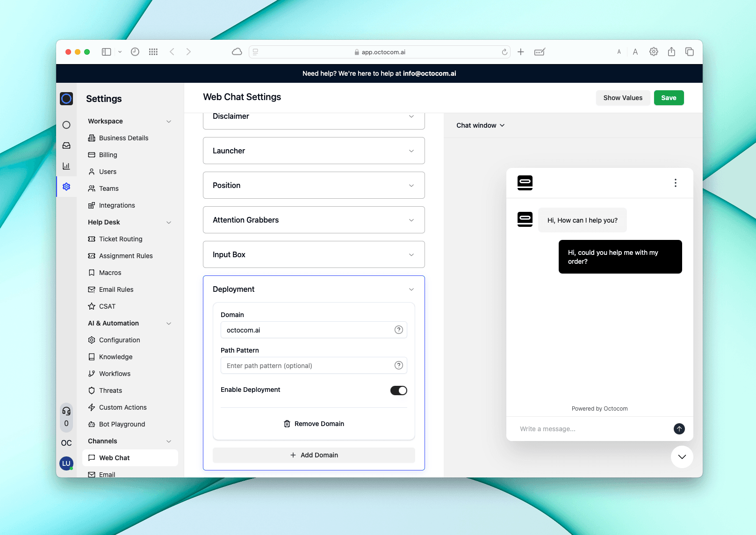Open analytics via the bar chart icon
Screen dimensions: 756x535
[66, 166]
